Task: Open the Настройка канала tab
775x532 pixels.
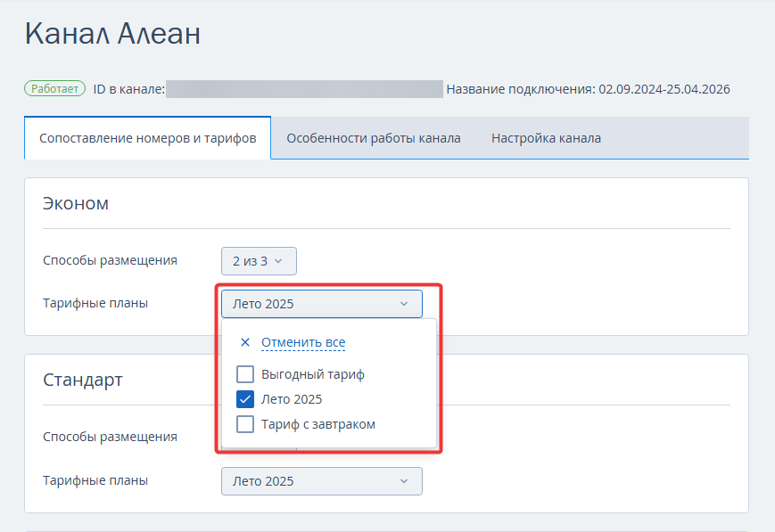Action: [x=546, y=138]
